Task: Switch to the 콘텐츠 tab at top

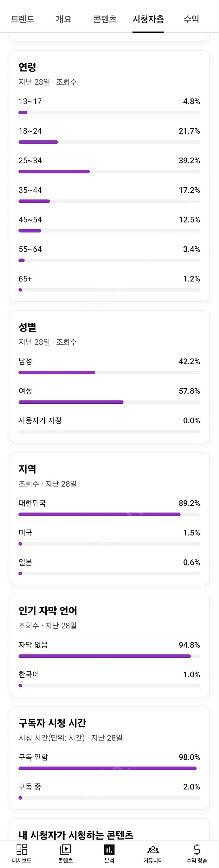Action: point(105,19)
